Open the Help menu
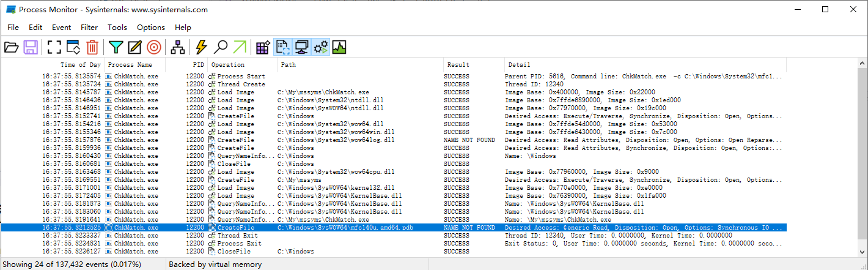 183,28
